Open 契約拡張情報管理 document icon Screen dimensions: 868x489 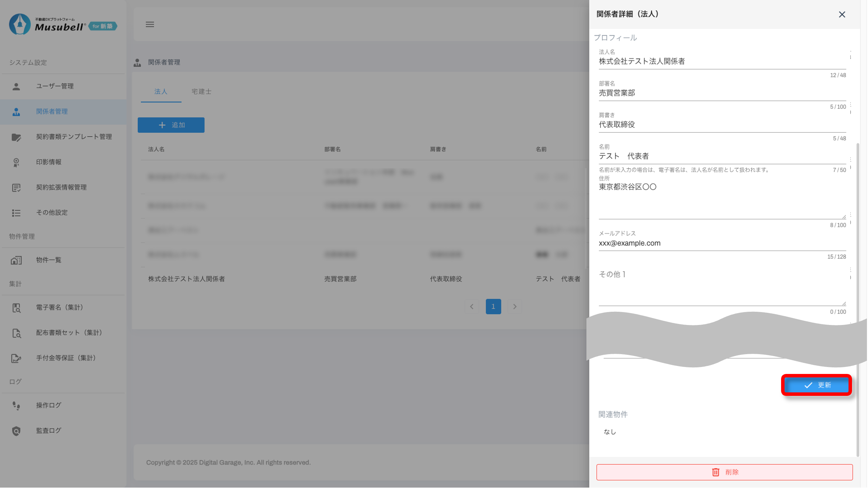[16, 188]
